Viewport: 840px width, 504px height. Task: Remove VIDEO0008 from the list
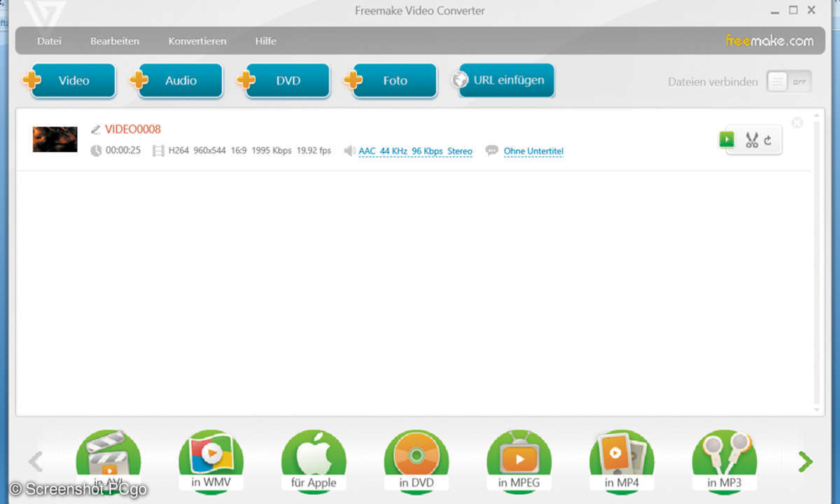[x=797, y=122]
